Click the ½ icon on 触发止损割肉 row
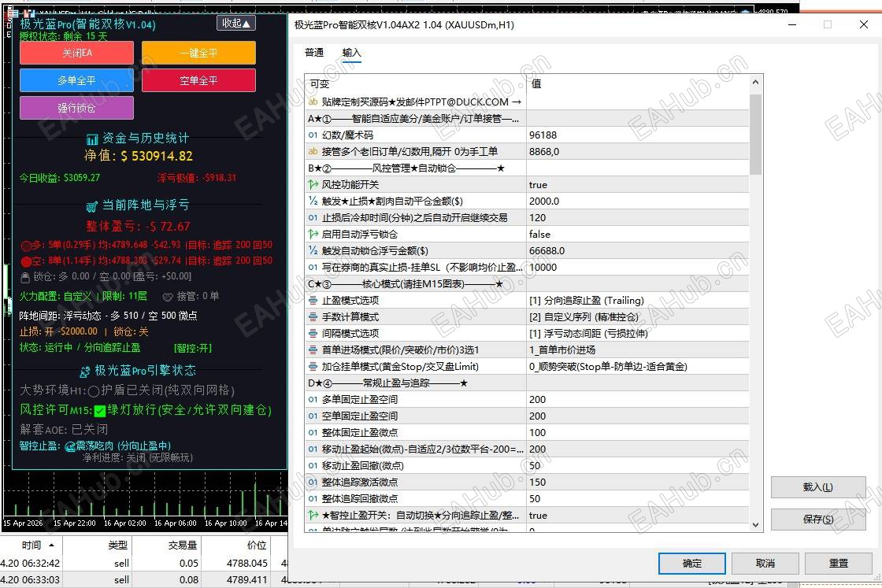Screen dimensions: 882x588 [x=313, y=201]
